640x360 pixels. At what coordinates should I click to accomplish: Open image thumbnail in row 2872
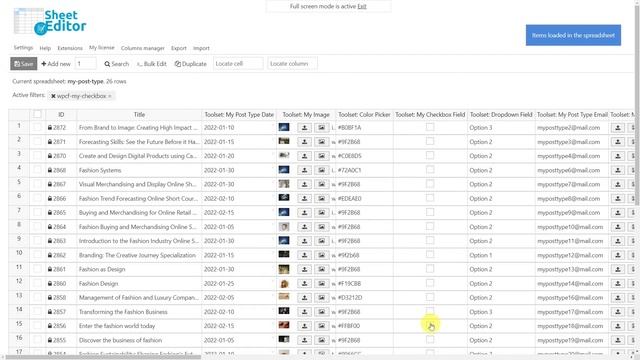pos(284,127)
